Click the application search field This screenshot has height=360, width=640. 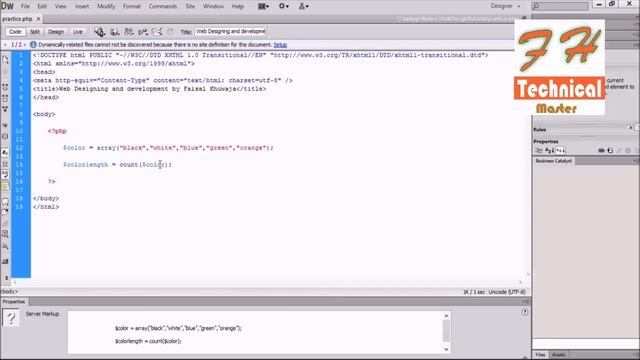[x=560, y=6]
